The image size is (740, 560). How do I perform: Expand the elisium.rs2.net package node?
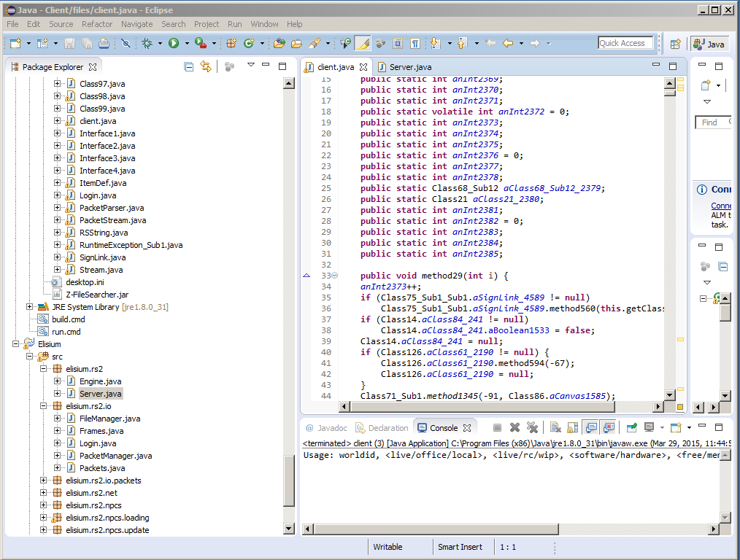(x=44, y=493)
